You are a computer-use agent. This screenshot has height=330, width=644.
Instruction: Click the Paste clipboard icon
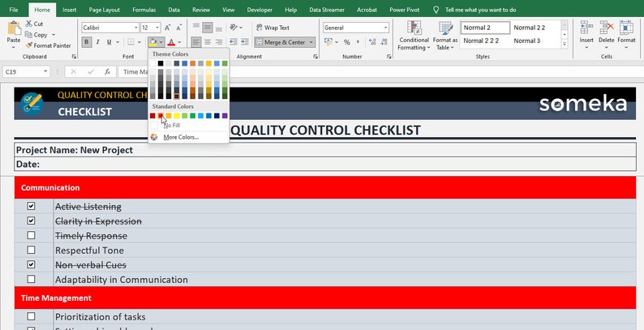point(14,28)
